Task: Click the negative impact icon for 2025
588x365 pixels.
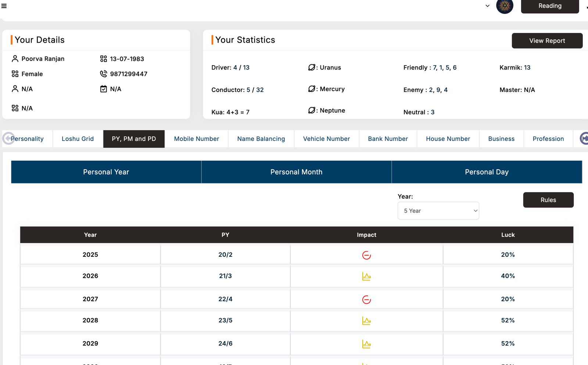Action: [366, 255]
